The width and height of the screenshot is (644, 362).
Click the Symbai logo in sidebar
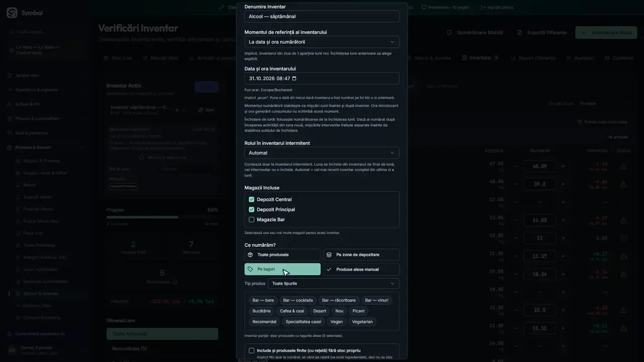12,13
